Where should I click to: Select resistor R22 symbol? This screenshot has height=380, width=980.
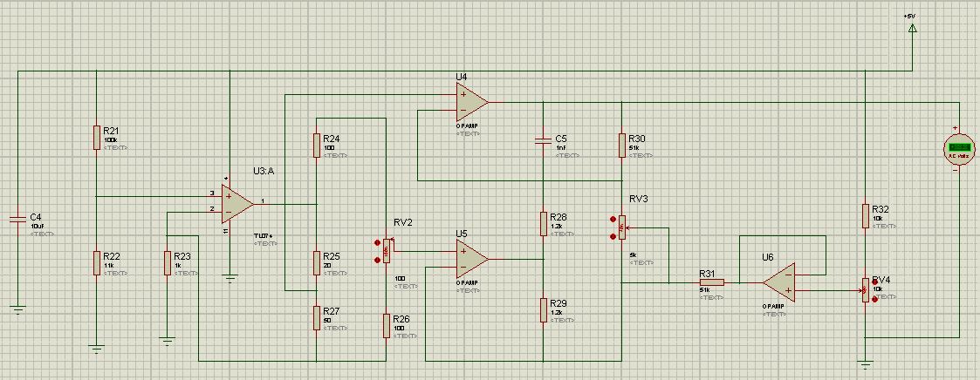[x=96, y=262]
